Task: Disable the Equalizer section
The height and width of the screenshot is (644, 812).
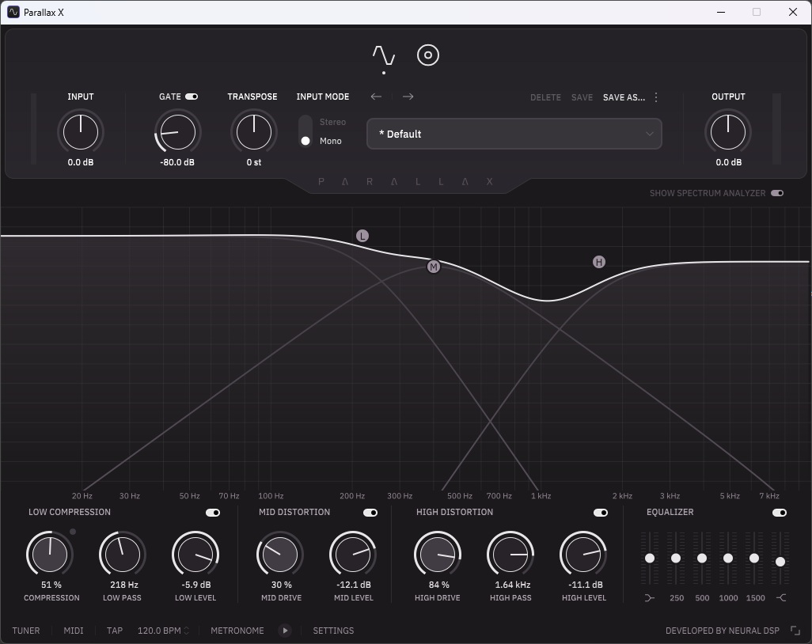Action: tap(780, 513)
